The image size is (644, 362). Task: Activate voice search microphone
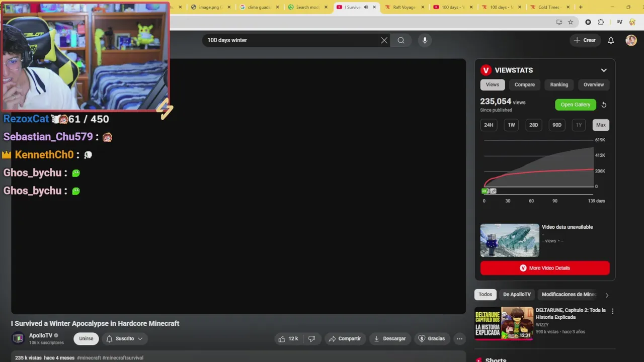click(425, 40)
